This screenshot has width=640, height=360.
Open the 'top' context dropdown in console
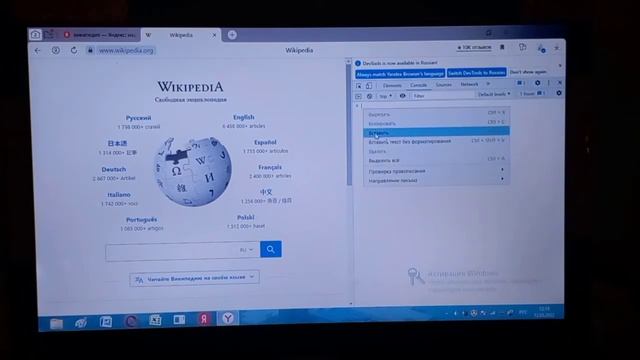[x=385, y=96]
